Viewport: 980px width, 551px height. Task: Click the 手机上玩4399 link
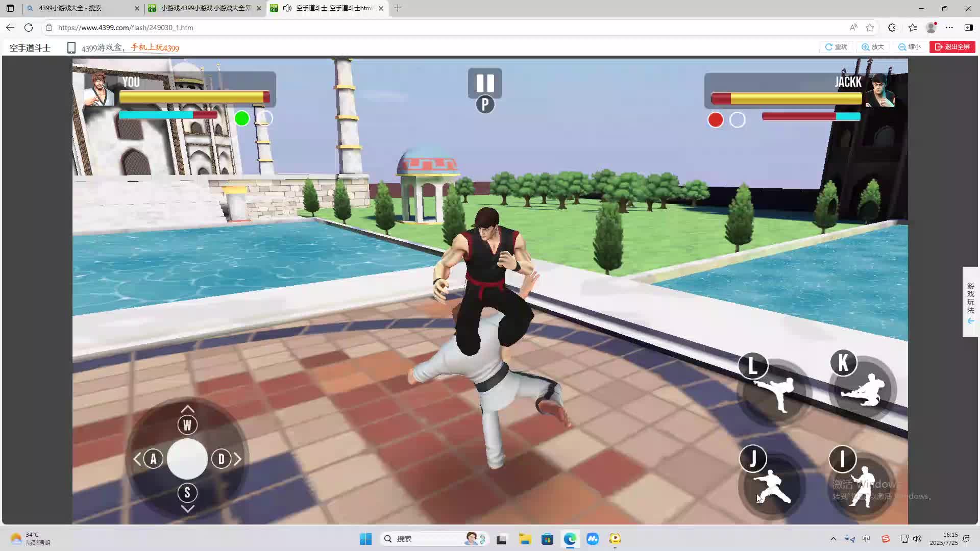coord(155,47)
